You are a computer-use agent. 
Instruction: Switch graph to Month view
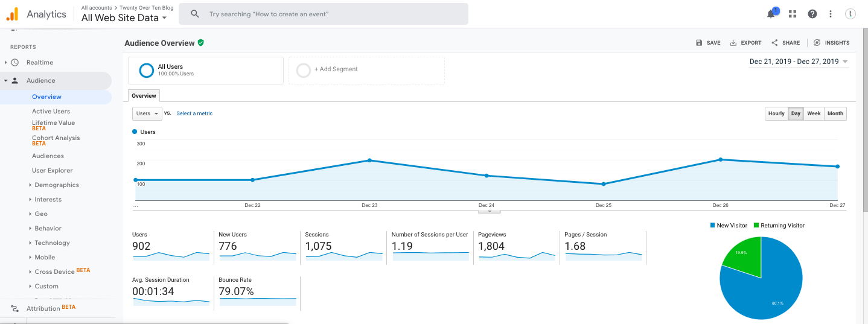tap(835, 113)
